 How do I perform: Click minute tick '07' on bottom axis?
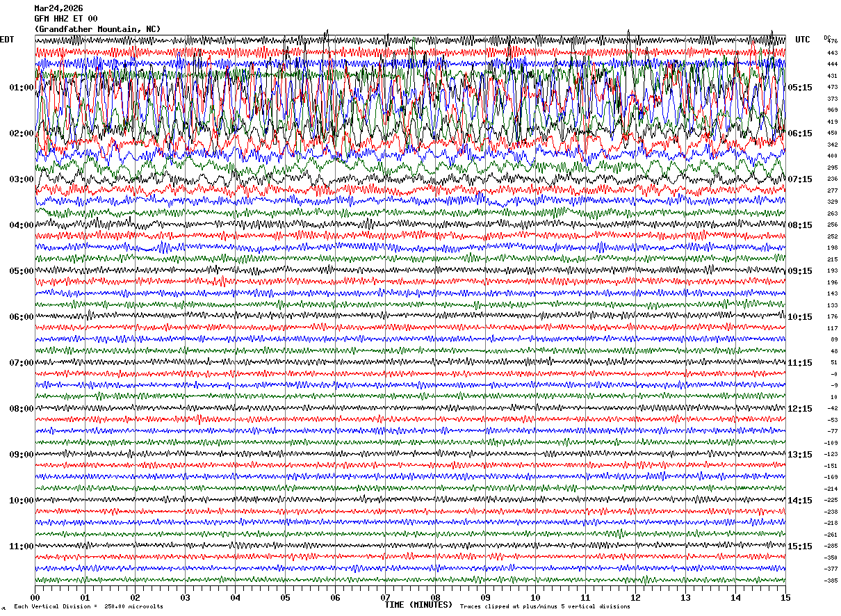click(385, 597)
